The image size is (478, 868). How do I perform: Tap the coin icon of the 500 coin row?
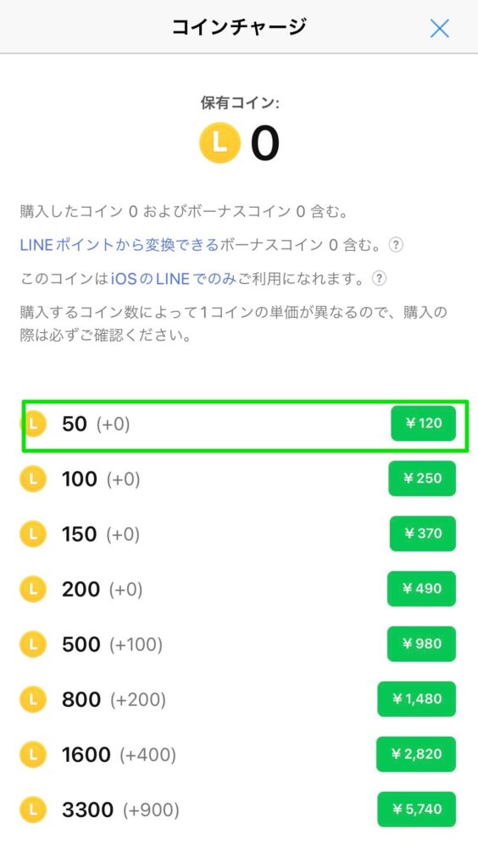(33, 644)
